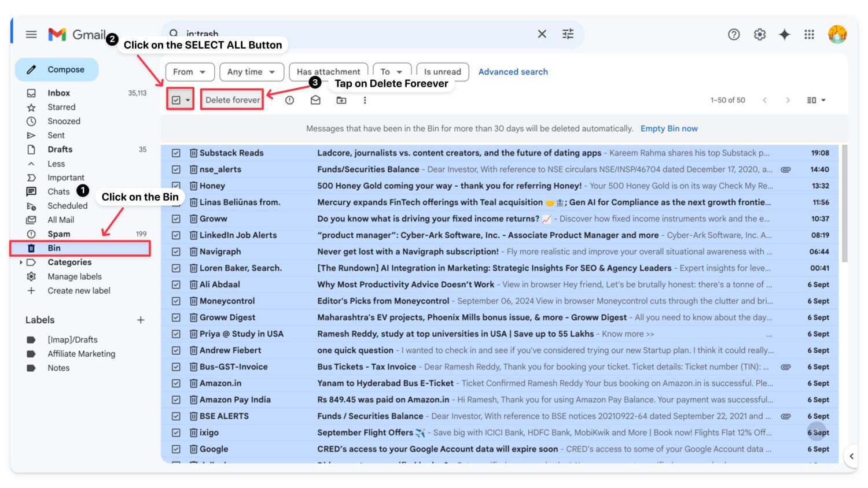Viewport: 868px width, 488px height.
Task: Click the Gmail support help icon
Action: tap(734, 35)
